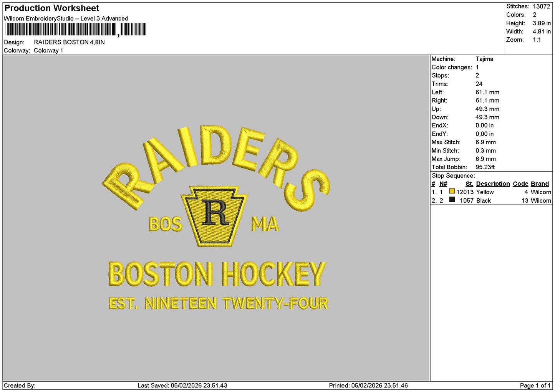Click the 'Colorway 1' value
Viewport: 555px width, 392px height.
click(48, 51)
